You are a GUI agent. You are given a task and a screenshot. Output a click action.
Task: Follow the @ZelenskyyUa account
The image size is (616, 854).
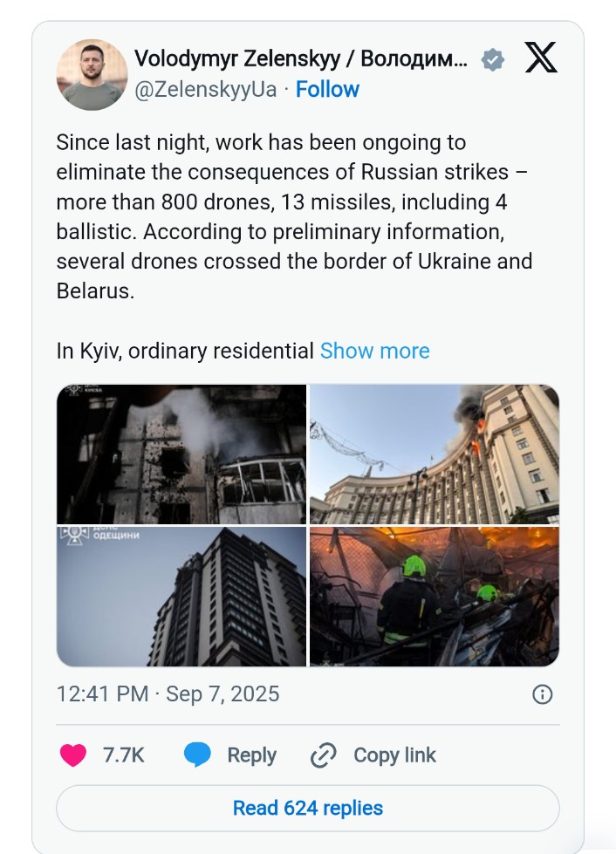click(327, 89)
